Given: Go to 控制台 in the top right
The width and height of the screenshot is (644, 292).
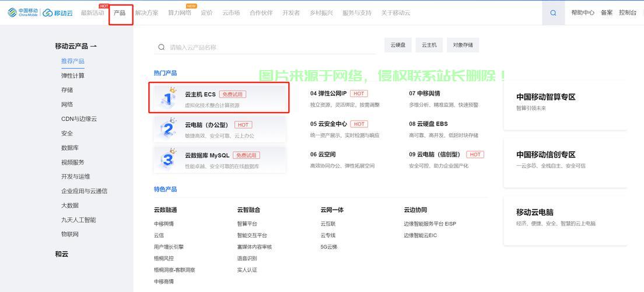Looking at the screenshot, I should (x=628, y=13).
